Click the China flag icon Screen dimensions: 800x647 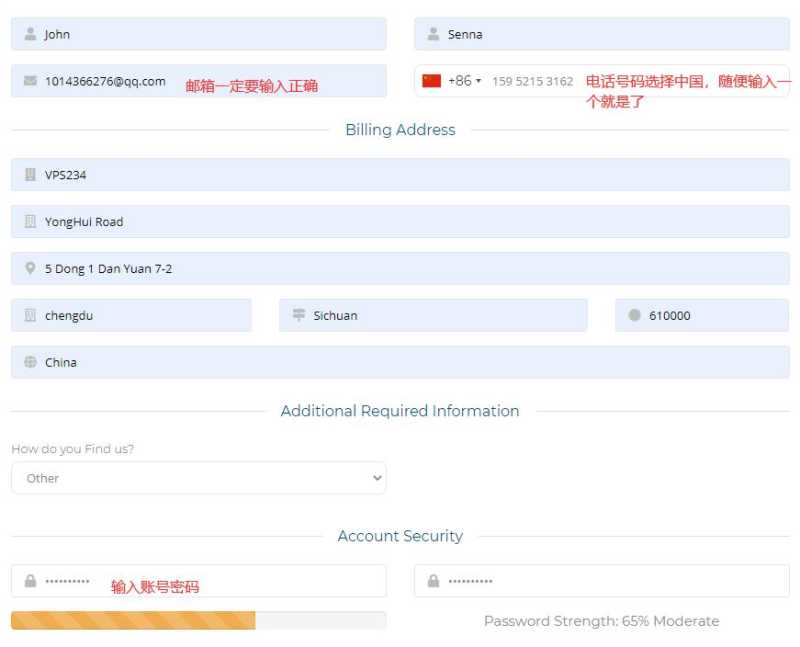pyautogui.click(x=432, y=81)
